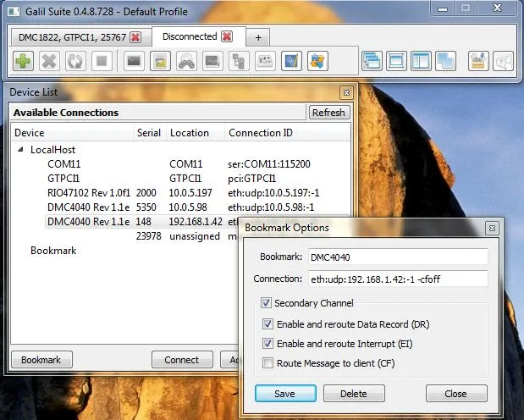The width and height of the screenshot is (524, 420).
Task: Click the Connection string input field
Action: (398, 279)
